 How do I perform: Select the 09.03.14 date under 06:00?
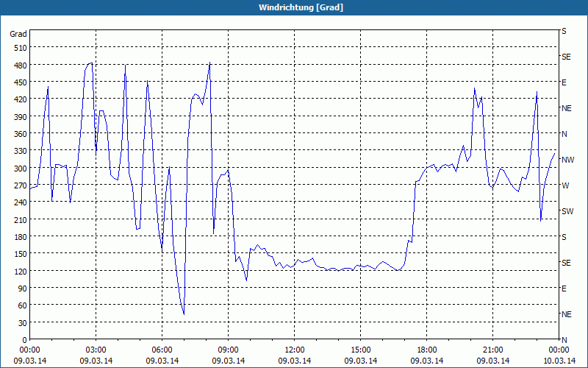162,361
